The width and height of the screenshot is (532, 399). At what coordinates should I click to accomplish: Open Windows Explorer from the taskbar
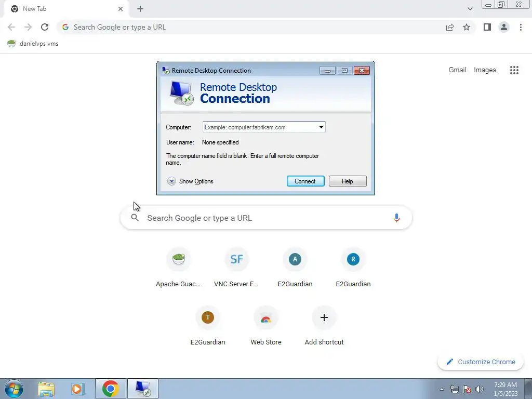pyautogui.click(x=46, y=389)
